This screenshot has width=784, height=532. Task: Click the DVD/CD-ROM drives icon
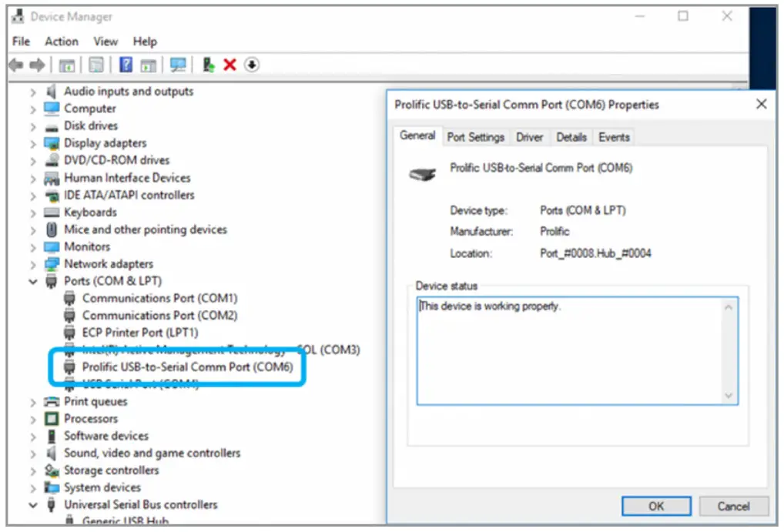(52, 160)
